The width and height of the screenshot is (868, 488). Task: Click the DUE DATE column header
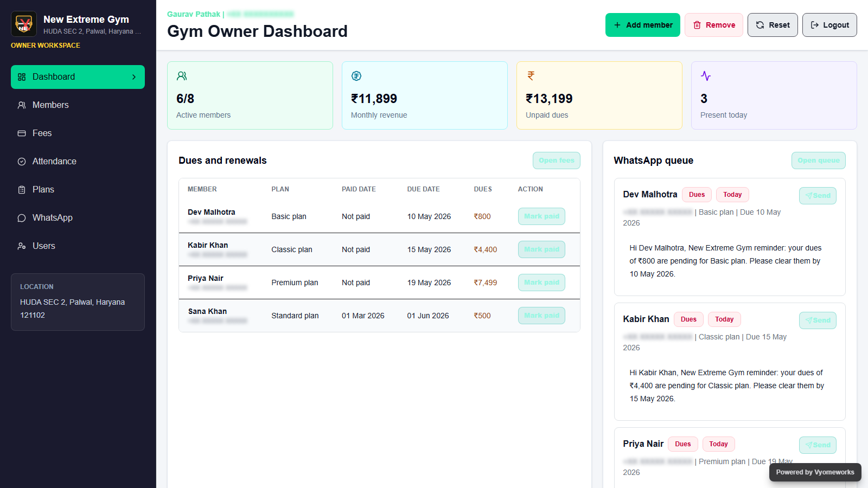point(424,189)
